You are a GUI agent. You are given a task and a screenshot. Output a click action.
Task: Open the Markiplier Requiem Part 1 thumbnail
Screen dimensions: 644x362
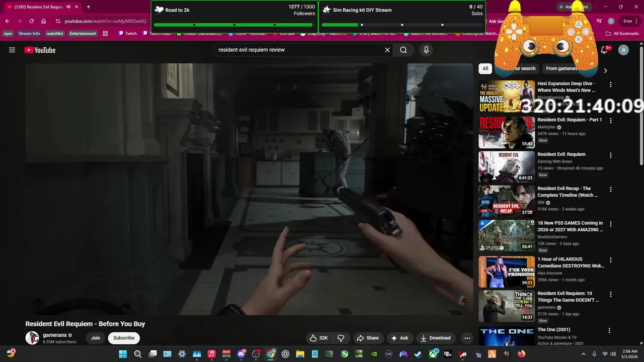[x=507, y=132]
